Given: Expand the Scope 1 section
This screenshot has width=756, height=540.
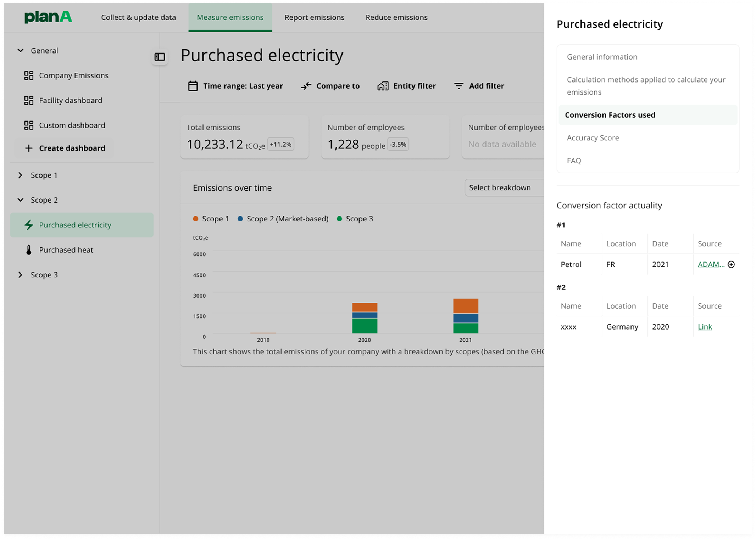Looking at the screenshot, I should coord(20,175).
